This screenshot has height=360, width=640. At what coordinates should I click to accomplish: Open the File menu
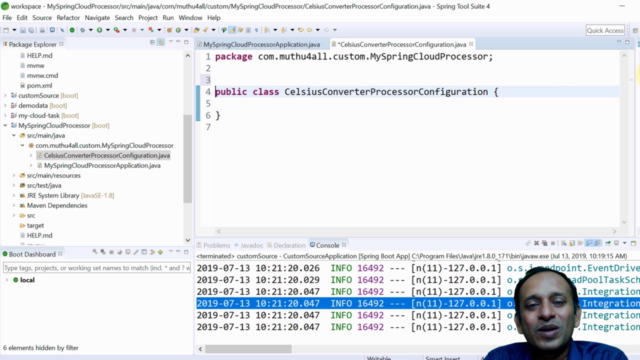click(x=7, y=18)
